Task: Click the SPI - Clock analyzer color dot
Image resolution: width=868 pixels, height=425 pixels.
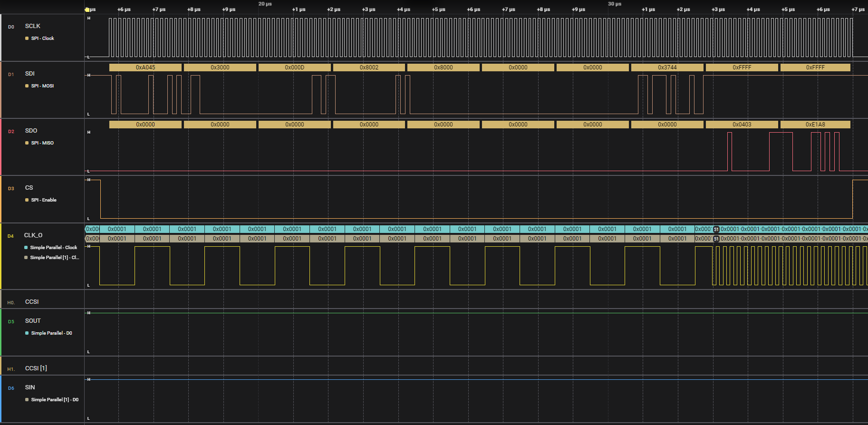Action: [27, 39]
